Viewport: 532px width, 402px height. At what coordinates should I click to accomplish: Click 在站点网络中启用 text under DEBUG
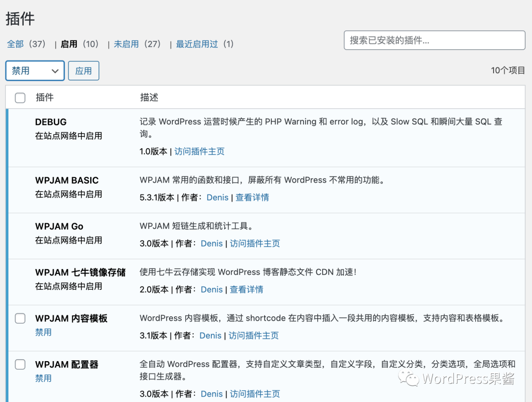click(x=68, y=136)
